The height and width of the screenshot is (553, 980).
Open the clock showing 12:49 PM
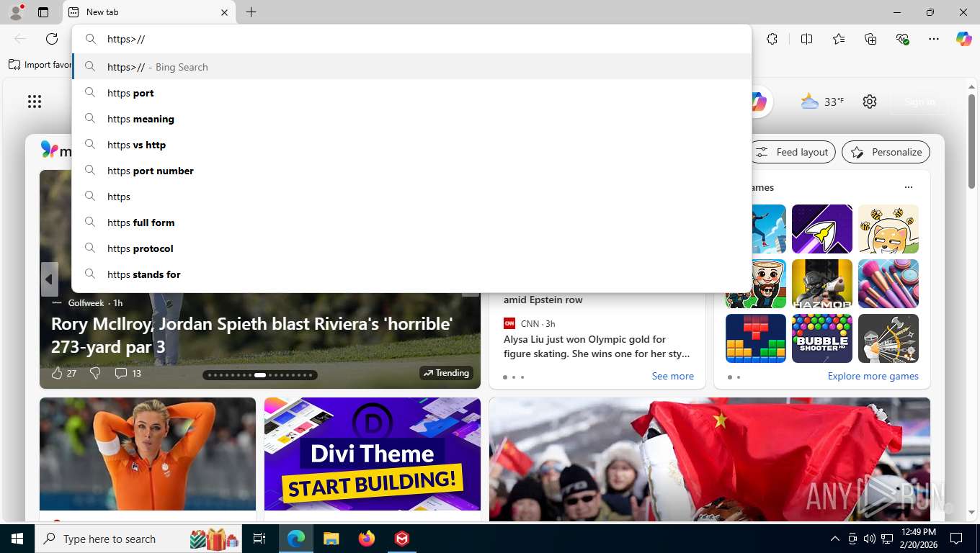(x=919, y=539)
